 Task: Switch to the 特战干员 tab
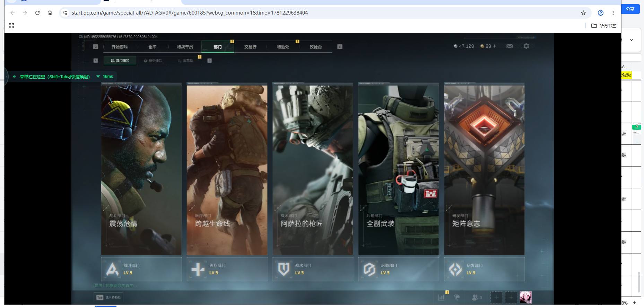[185, 47]
